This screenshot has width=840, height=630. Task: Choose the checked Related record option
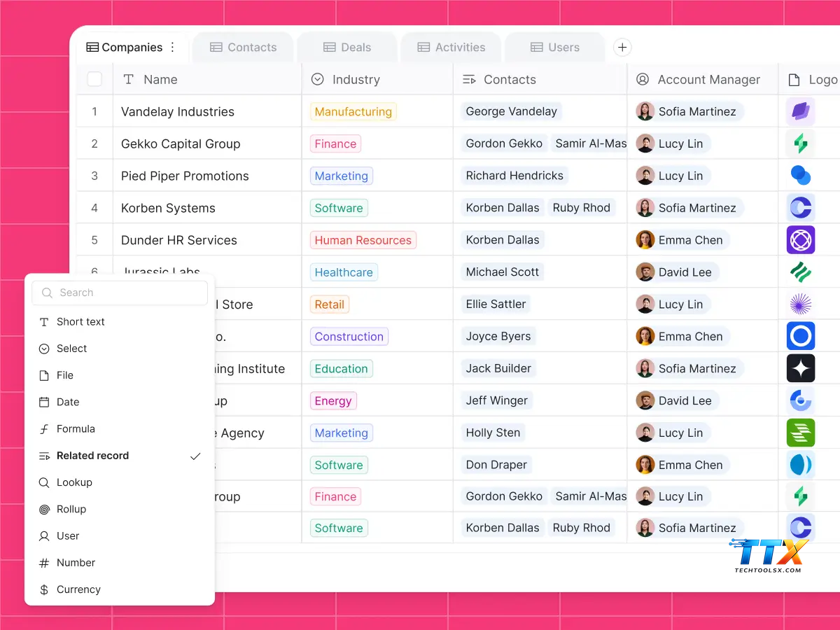(x=120, y=456)
